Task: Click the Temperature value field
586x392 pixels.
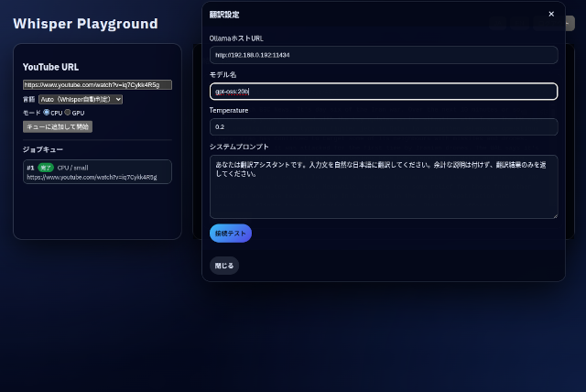Action: (x=384, y=127)
